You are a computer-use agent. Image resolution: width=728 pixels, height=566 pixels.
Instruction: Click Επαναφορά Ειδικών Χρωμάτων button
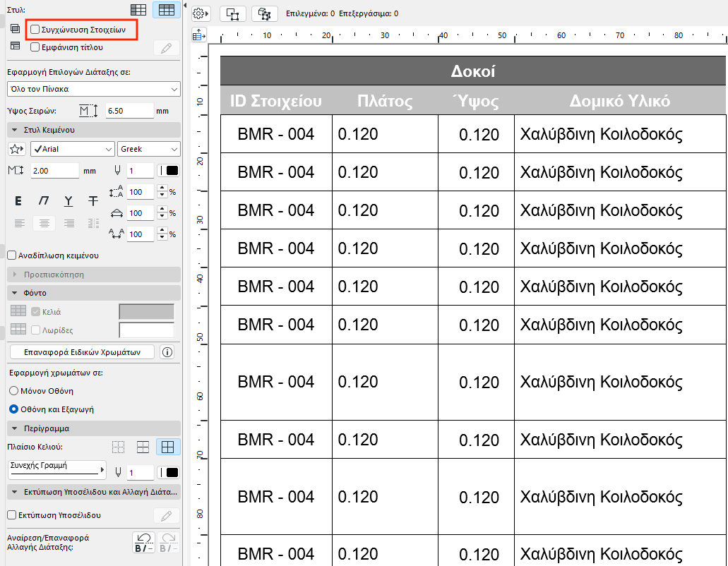point(82,352)
